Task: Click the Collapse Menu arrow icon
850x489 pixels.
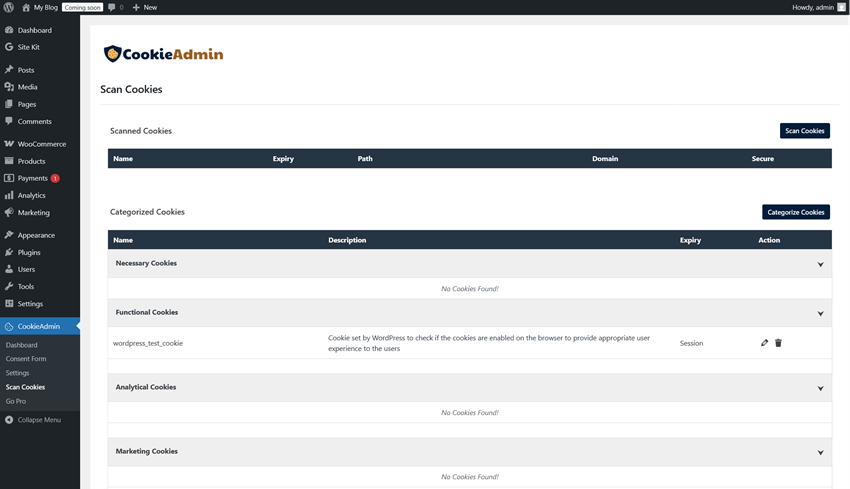Action: point(9,420)
